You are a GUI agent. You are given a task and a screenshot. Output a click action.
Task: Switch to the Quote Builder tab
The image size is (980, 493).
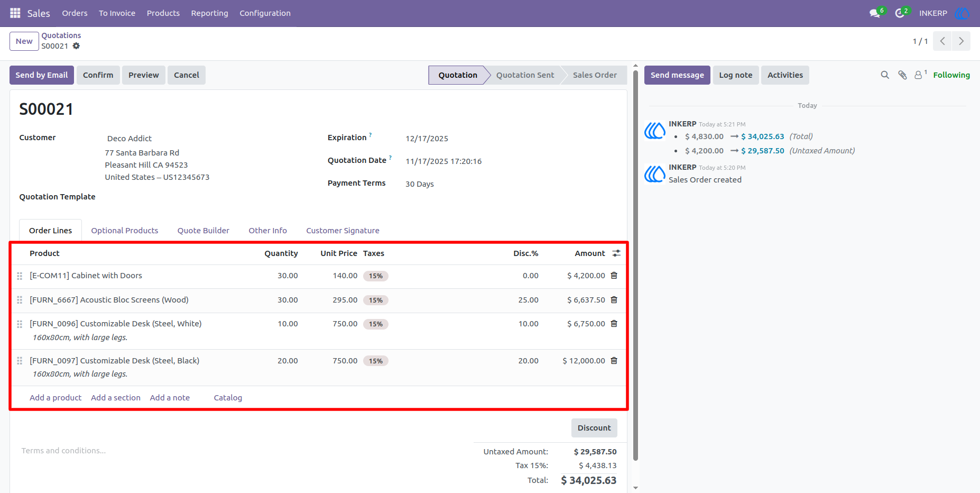tap(204, 231)
